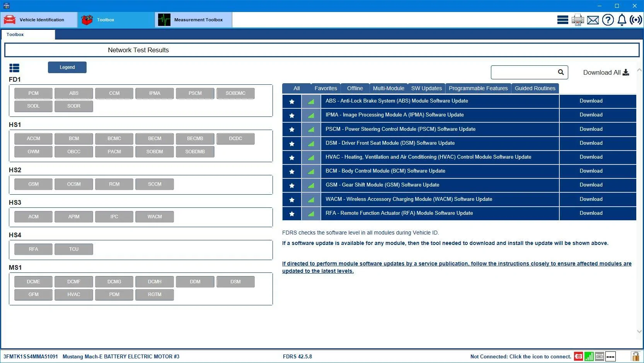Toggle the star for BCM Software Update
The image size is (644, 363).
coord(292,171)
